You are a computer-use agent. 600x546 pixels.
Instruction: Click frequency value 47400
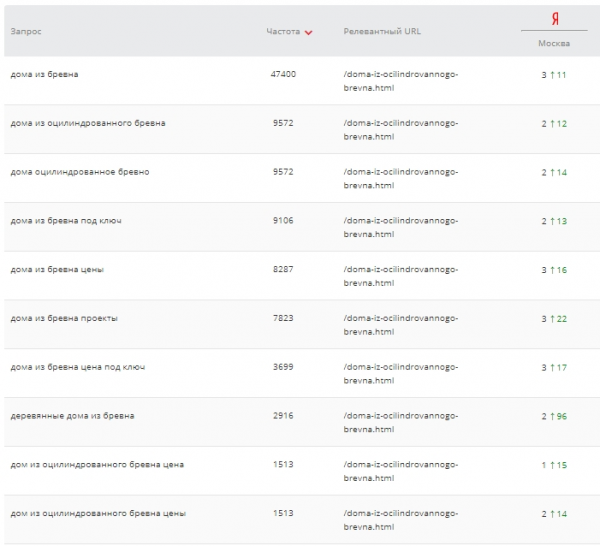click(283, 74)
